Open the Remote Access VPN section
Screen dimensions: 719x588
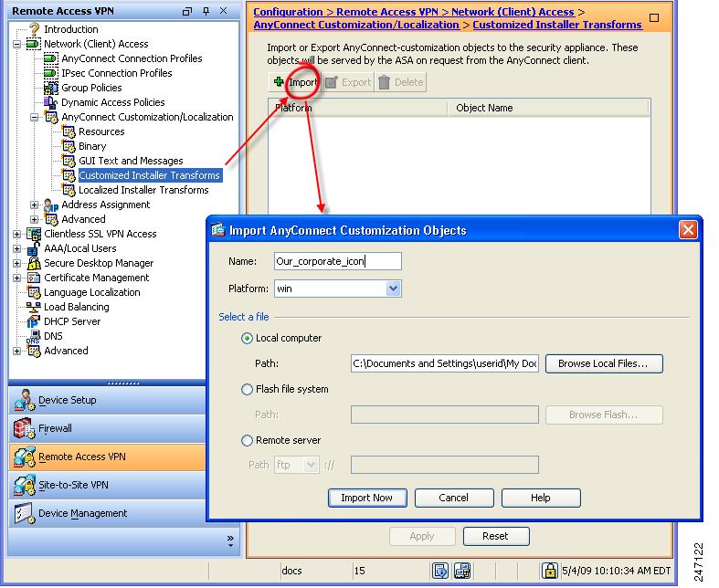pyautogui.click(x=107, y=457)
